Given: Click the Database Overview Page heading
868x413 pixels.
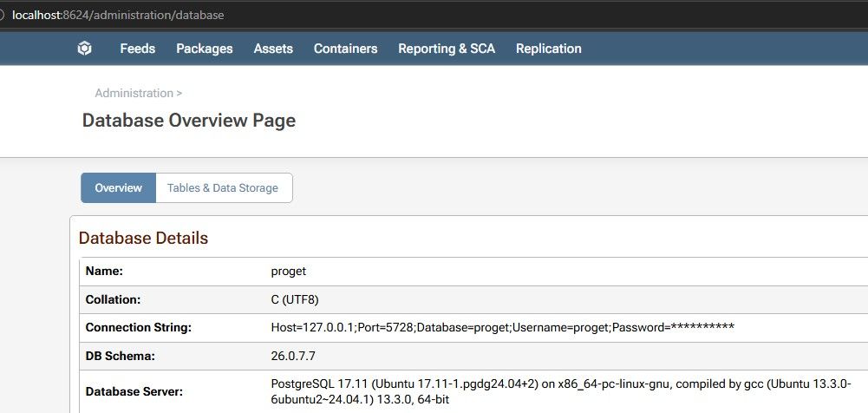Looking at the screenshot, I should pyautogui.click(x=189, y=120).
